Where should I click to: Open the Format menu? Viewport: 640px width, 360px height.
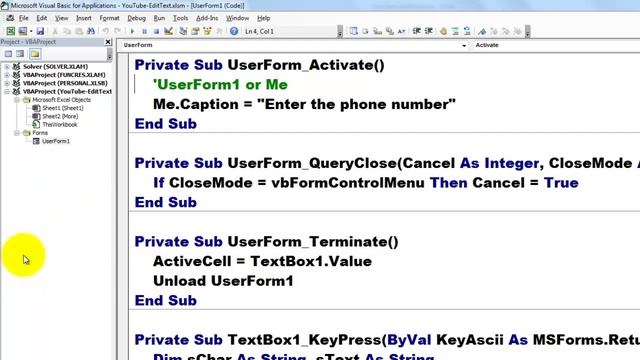click(x=109, y=18)
